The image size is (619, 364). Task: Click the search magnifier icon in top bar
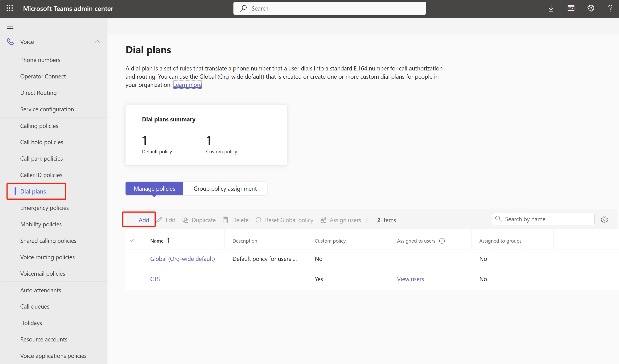tap(243, 8)
